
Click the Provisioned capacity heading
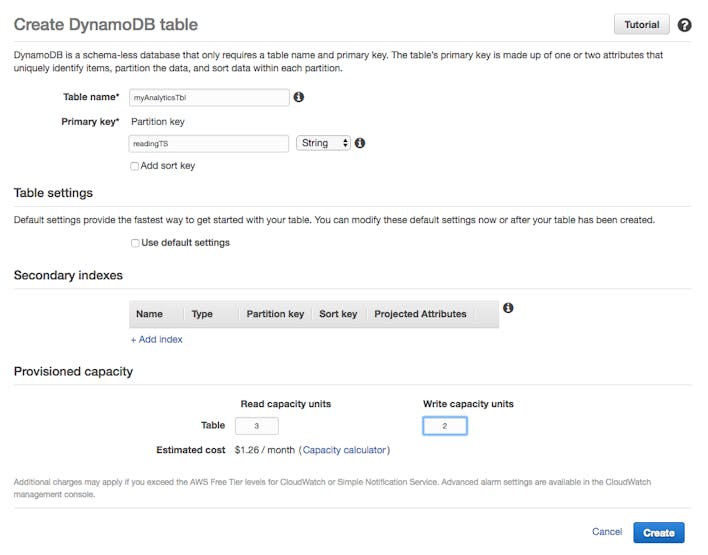[73, 372]
